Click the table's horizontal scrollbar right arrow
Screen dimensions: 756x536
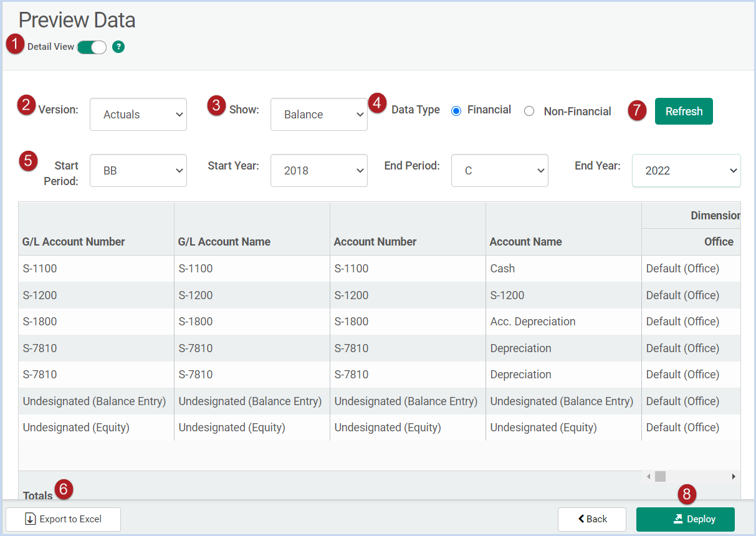[x=734, y=477]
